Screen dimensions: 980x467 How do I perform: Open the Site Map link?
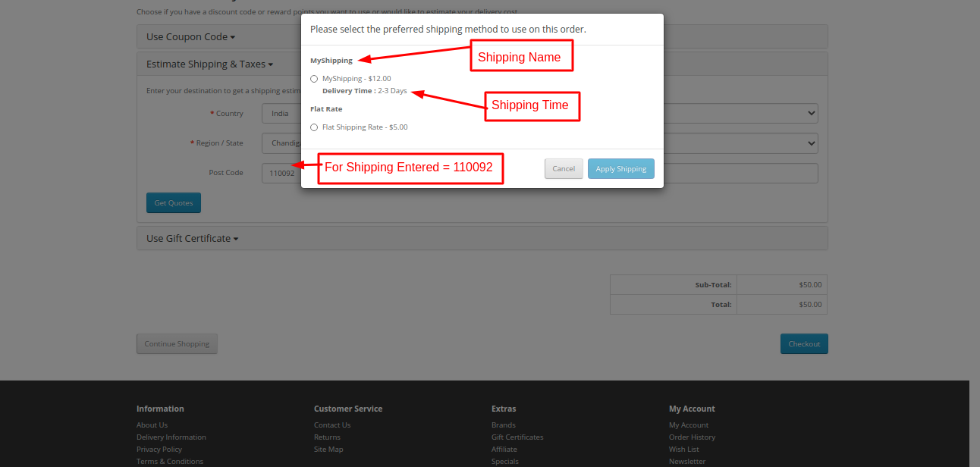328,449
